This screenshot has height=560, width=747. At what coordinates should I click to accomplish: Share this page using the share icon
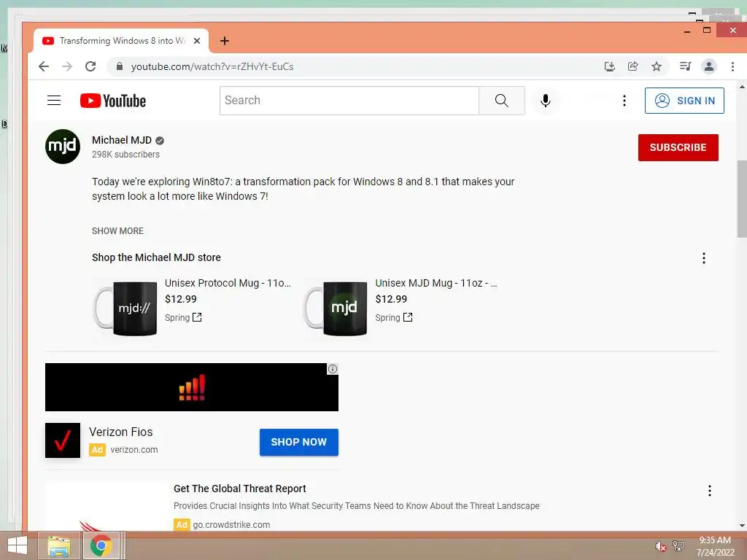click(632, 66)
